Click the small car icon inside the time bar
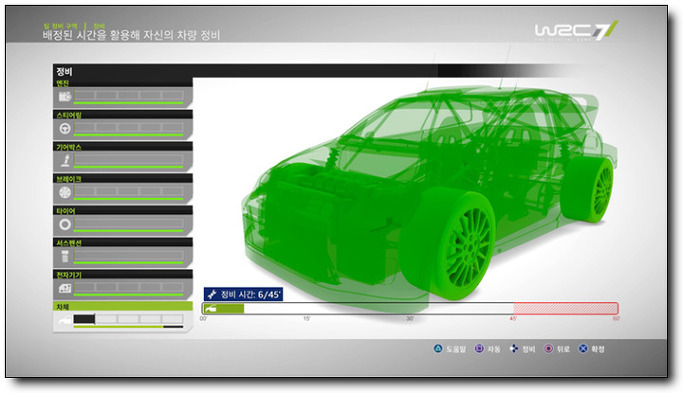 [210, 309]
